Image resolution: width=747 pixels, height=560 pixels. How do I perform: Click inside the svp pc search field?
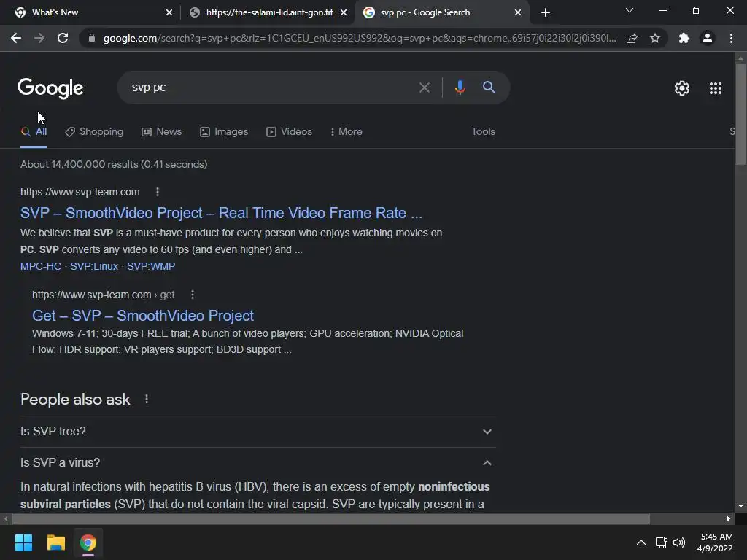point(271,87)
